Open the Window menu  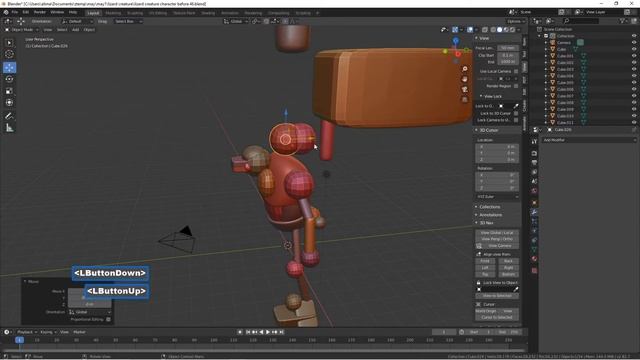pos(57,12)
